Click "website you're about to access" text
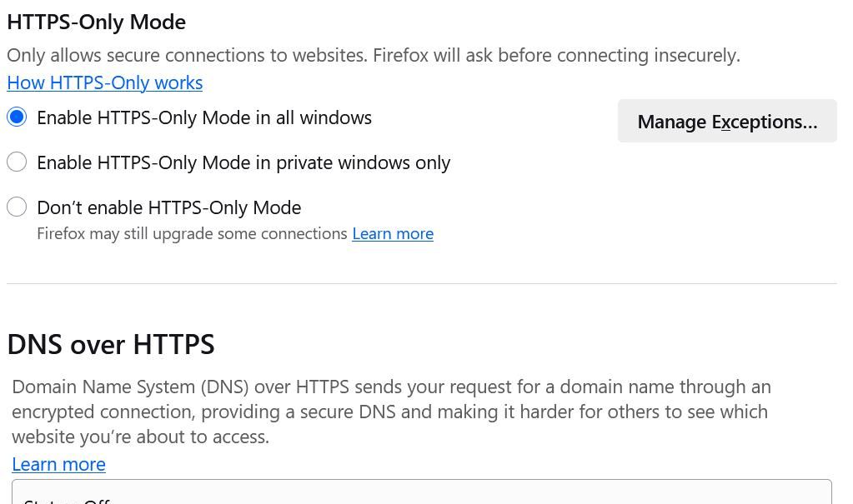 pos(140,437)
